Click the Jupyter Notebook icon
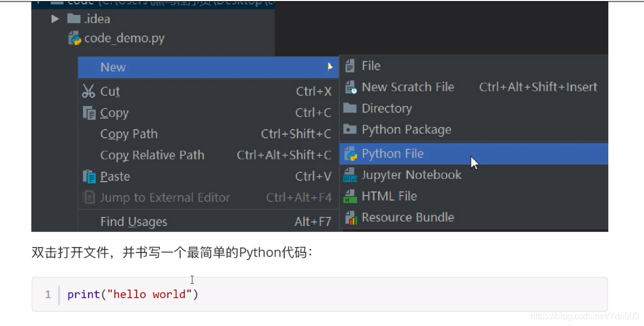This screenshot has width=644, height=326. click(x=350, y=175)
